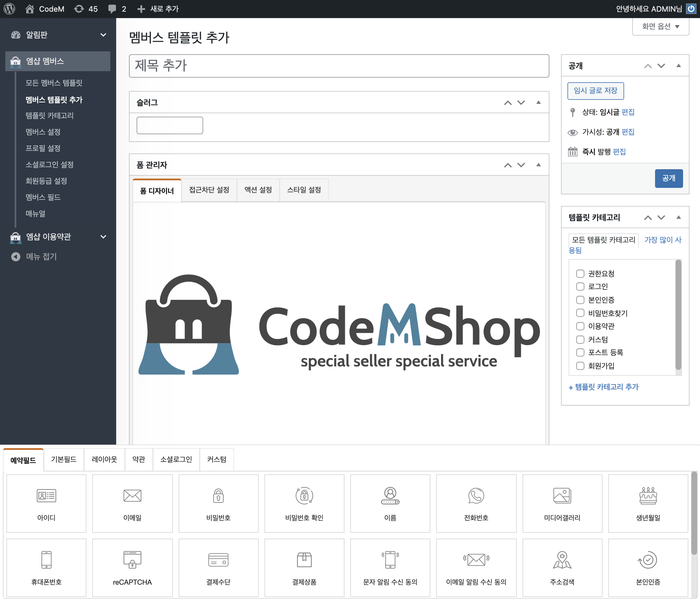Edit the 가시성 visibility setting

pyautogui.click(x=628, y=132)
